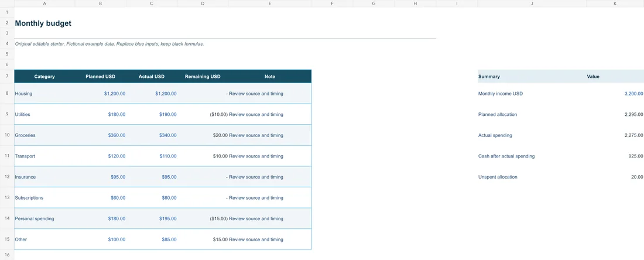The height and width of the screenshot is (260, 644).
Task: Click the Planned USD header cell
Action: pyautogui.click(x=101, y=76)
